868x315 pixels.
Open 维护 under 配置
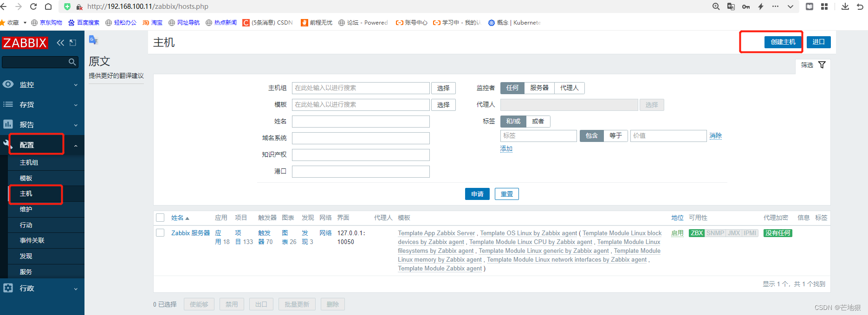(x=46, y=209)
